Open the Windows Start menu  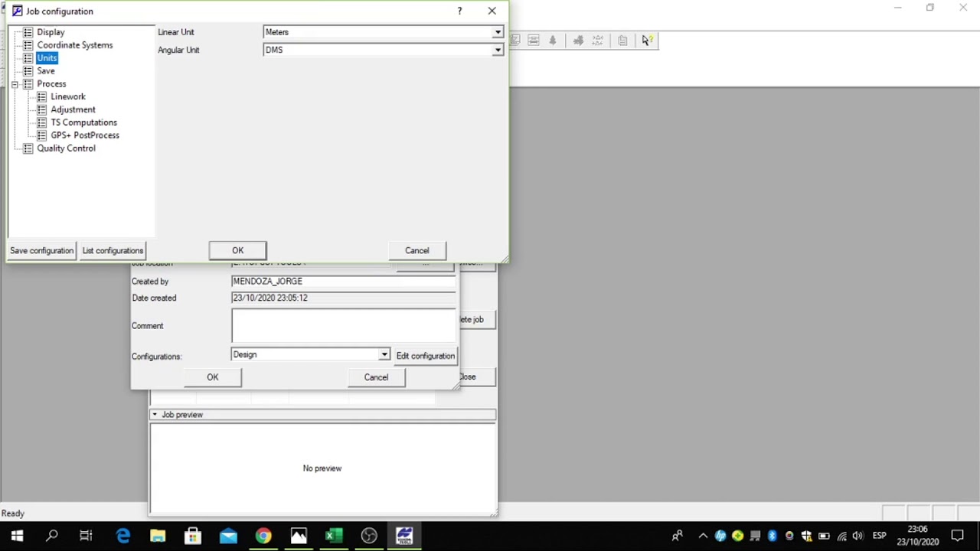[17, 536]
